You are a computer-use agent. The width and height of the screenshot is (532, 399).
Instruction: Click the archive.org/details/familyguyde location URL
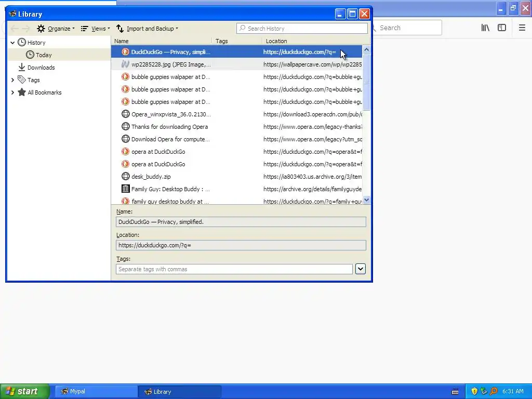[312, 189]
